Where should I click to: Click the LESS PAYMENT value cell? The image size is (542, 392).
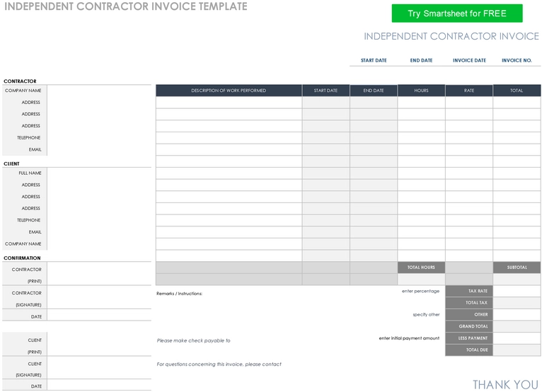click(517, 338)
